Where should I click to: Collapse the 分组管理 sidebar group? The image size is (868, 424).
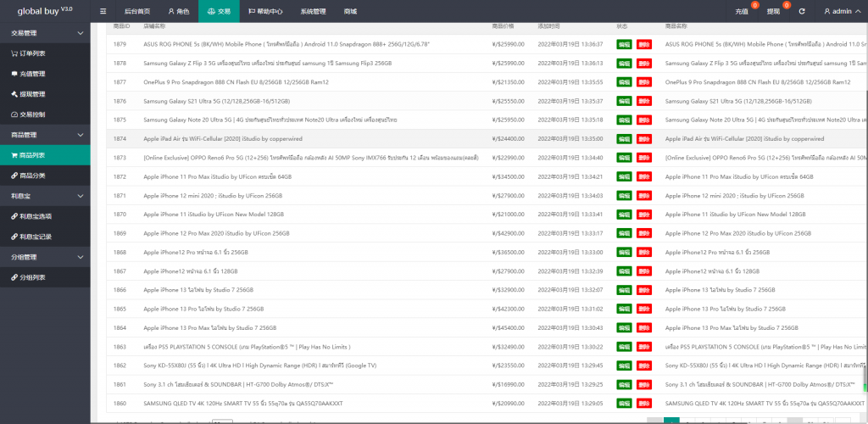(x=45, y=258)
